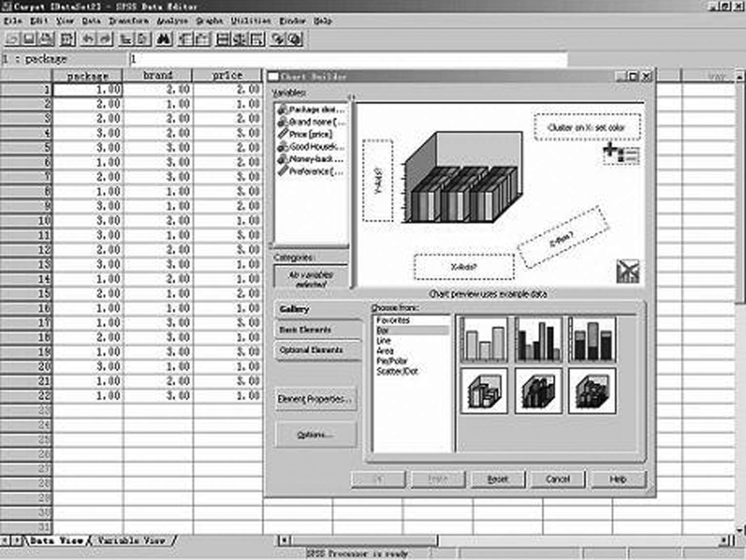Image resolution: width=746 pixels, height=560 pixels.
Task: Click the Split File toolbar icon
Action: coord(223,39)
